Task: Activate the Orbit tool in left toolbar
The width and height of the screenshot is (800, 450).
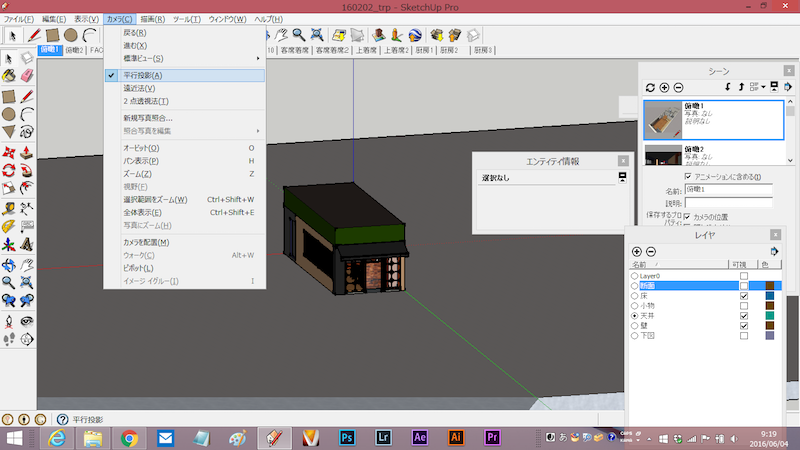Action: click(9, 265)
